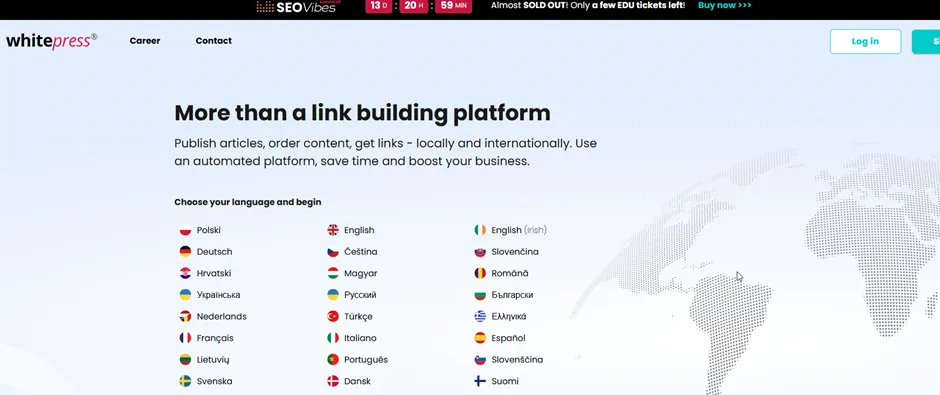
Task: Choose the Lietuvių language link
Action: tap(213, 360)
